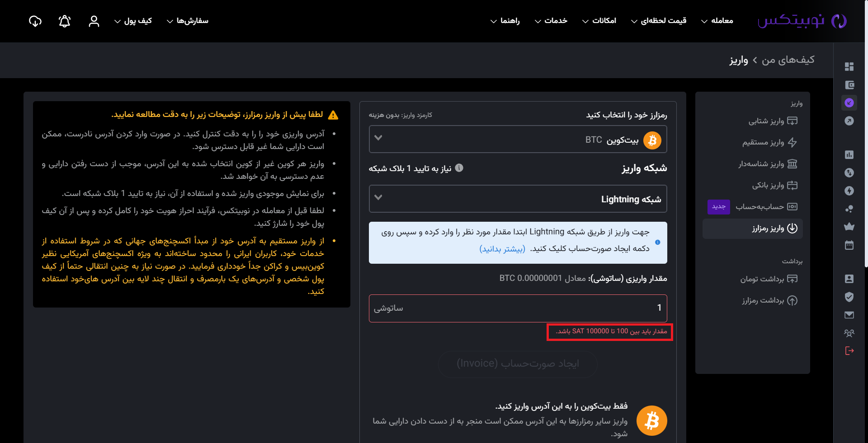Open the dashboard grid icon in sidebar
Image resolution: width=868 pixels, height=443 pixels.
coord(849,66)
